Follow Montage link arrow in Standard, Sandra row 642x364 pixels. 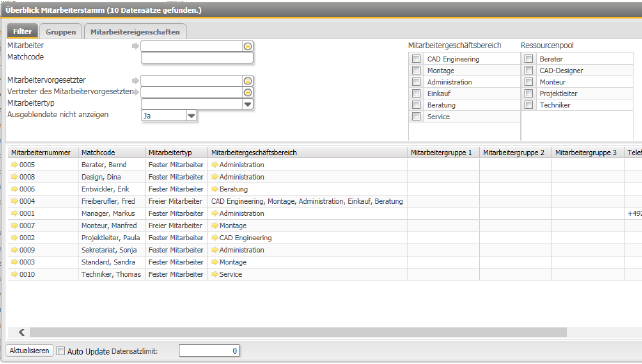tap(215, 262)
